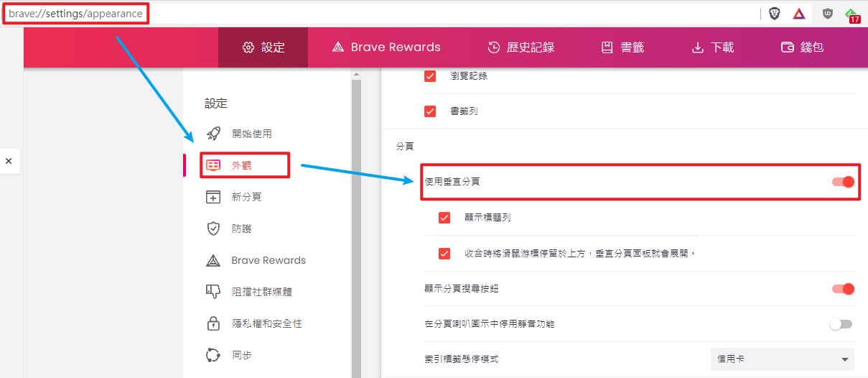Open the uBlock shield extension icon
Image resolution: width=868 pixels, height=378 pixels.
click(828, 14)
